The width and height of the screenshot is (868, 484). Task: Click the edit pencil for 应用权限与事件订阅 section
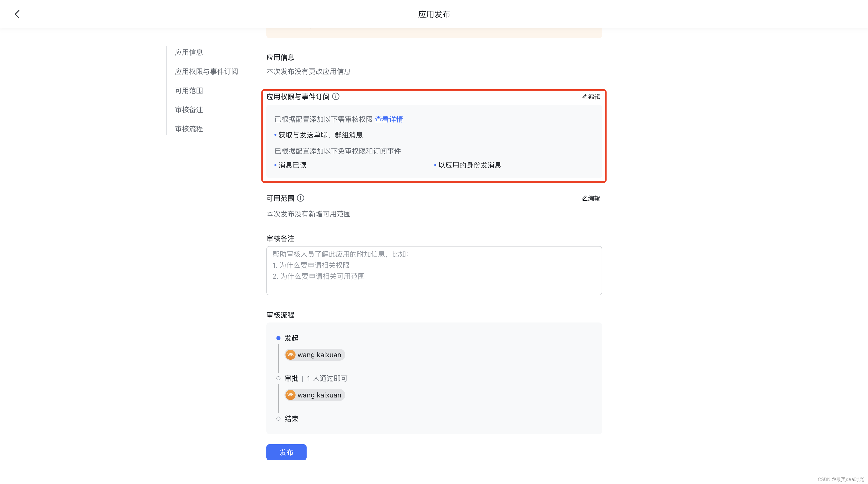coord(590,97)
